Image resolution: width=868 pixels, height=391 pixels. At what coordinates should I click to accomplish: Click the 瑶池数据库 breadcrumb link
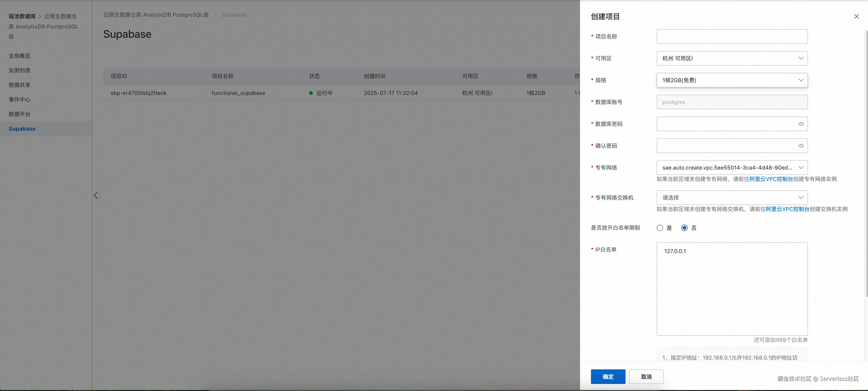22,16
